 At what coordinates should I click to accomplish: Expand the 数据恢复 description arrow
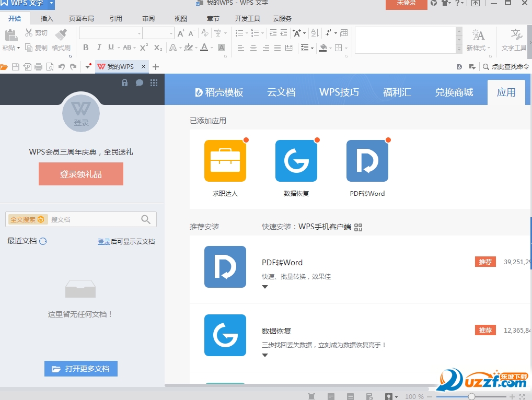coord(265,355)
